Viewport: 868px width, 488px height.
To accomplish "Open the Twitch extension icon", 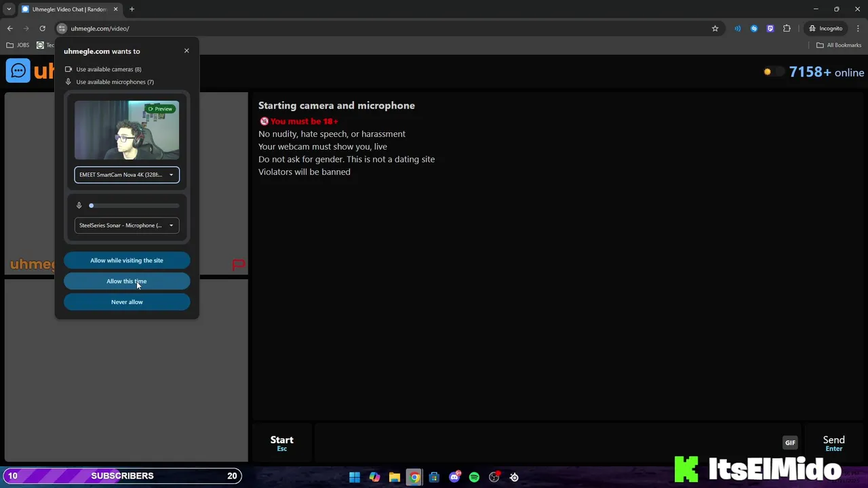I will click(770, 28).
